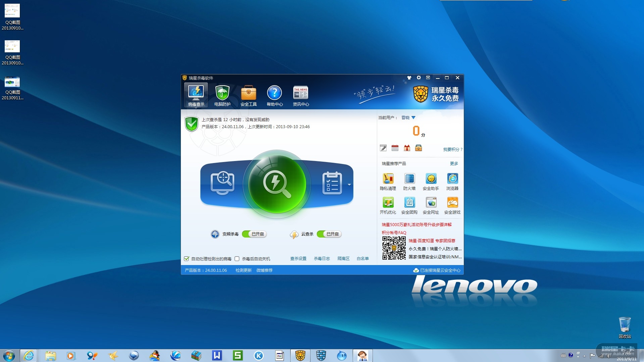
Task: Click the 已连接瑞星云安全中心 status
Action: 437,270
